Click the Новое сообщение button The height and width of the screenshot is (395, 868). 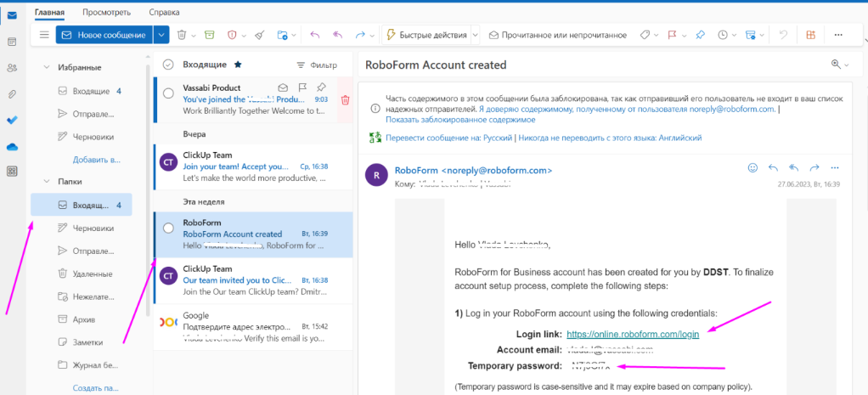point(104,35)
